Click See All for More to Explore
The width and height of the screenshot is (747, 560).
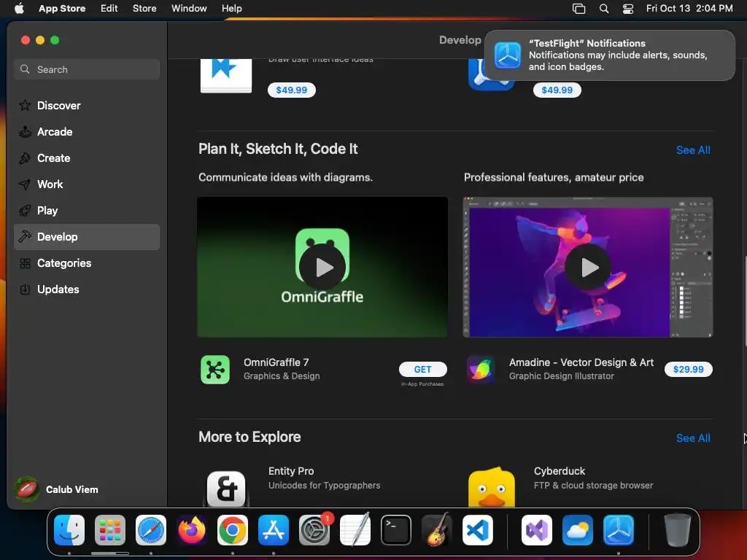[693, 438]
